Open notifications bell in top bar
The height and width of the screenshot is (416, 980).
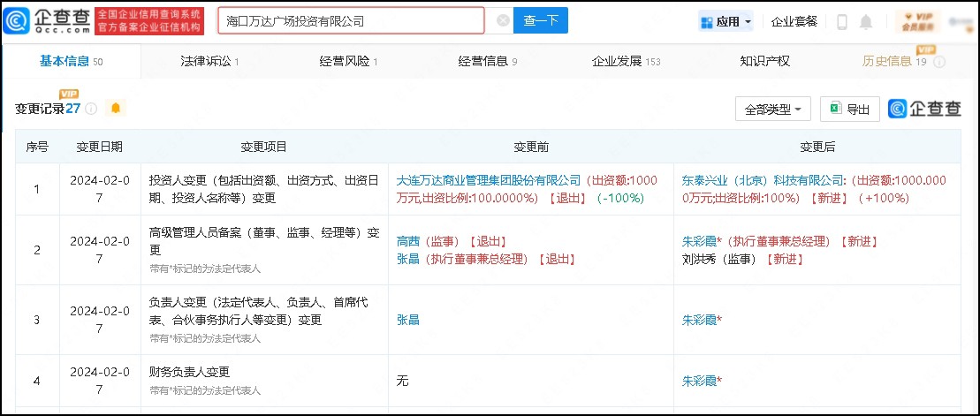coord(866,21)
